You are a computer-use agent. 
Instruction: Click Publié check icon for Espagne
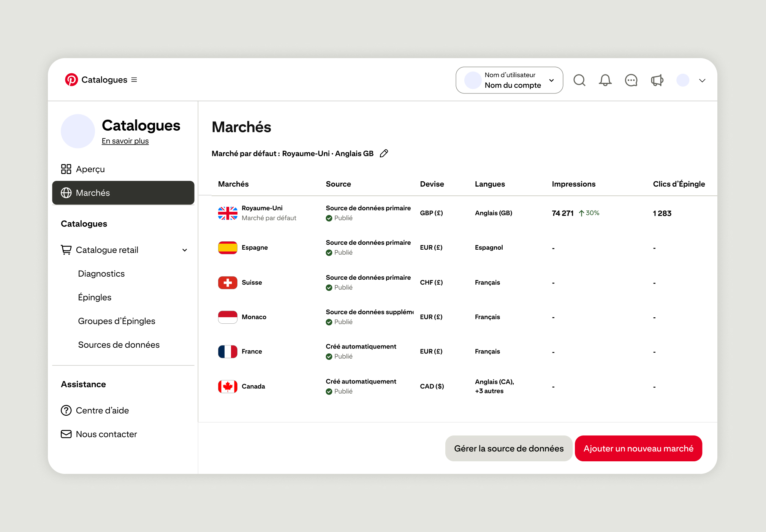(329, 253)
